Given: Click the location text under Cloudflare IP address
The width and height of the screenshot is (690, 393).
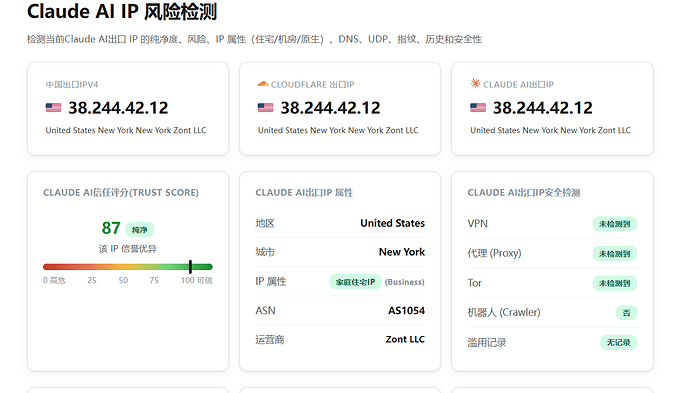Looking at the screenshot, I should (x=338, y=130).
